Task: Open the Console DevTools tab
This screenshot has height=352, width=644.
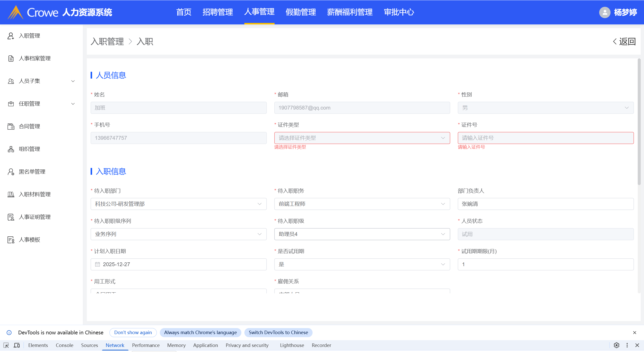Action: click(x=64, y=345)
